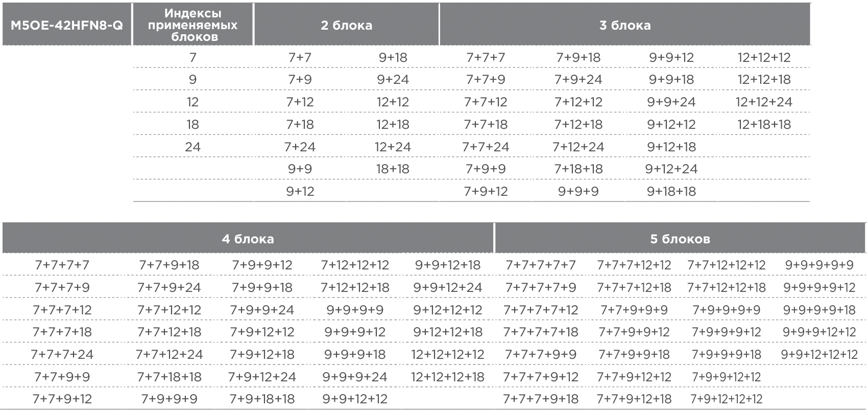Click index value 24 in the indexes column

[192, 147]
